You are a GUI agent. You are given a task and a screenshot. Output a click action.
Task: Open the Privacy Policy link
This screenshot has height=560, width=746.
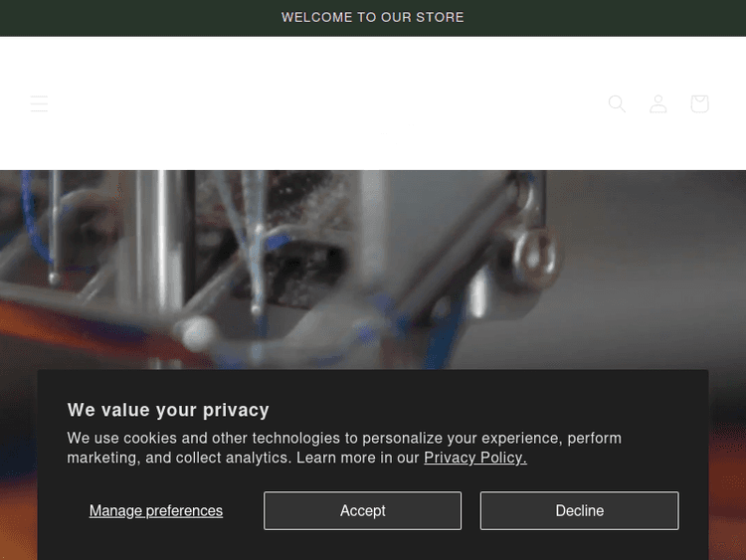tap(474, 458)
